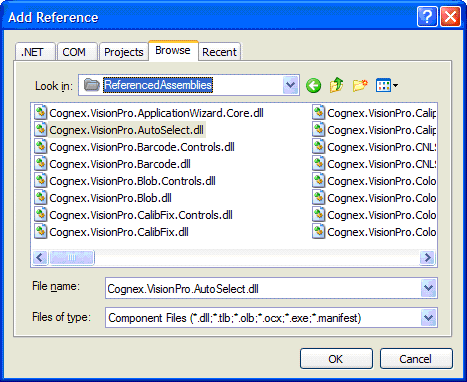The image size is (467, 382).
Task: Select Cognex.VisionPro.ApplicationWizard.Core.dll file name
Action: tap(156, 113)
